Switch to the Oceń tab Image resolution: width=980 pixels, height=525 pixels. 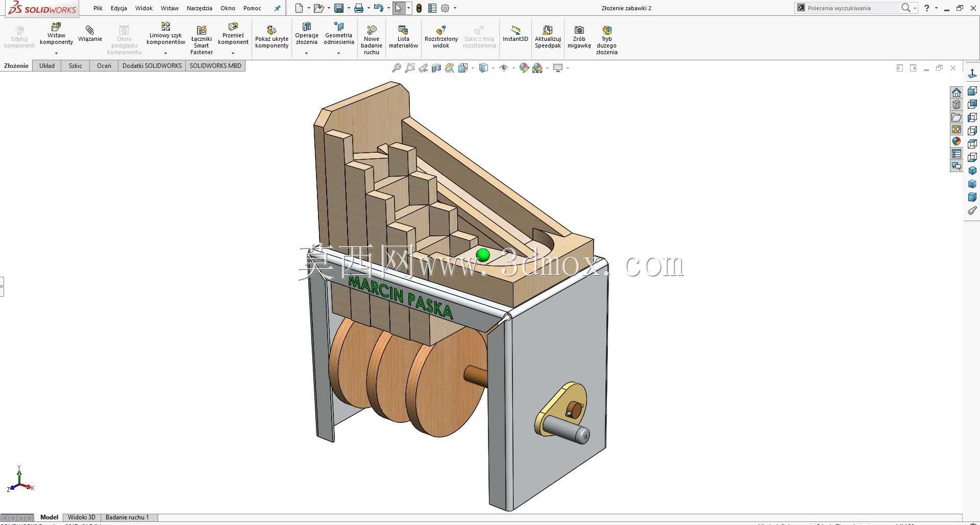(104, 66)
